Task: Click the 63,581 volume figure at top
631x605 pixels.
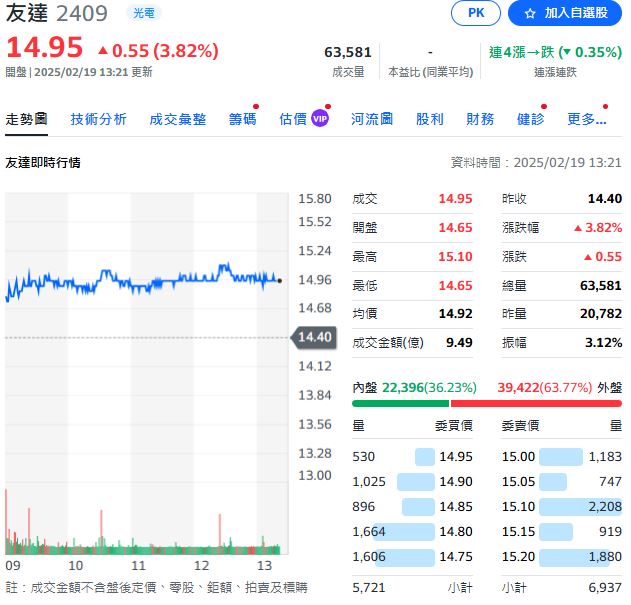Action: 348,52
